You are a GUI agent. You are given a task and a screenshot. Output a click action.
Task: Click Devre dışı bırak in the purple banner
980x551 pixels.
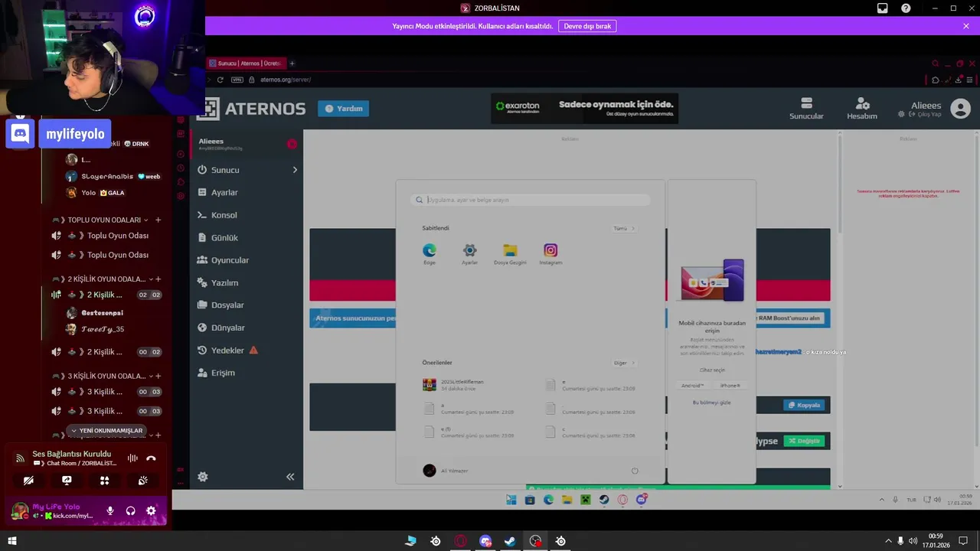click(x=587, y=26)
